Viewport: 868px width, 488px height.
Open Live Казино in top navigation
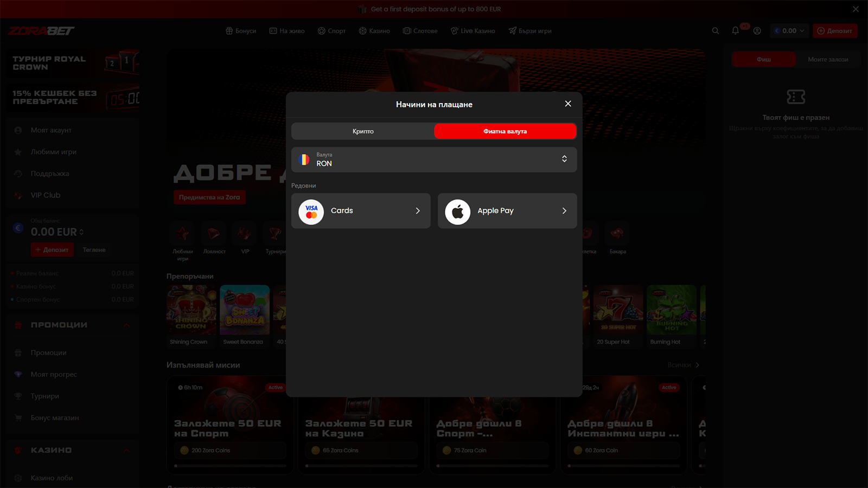click(x=473, y=31)
